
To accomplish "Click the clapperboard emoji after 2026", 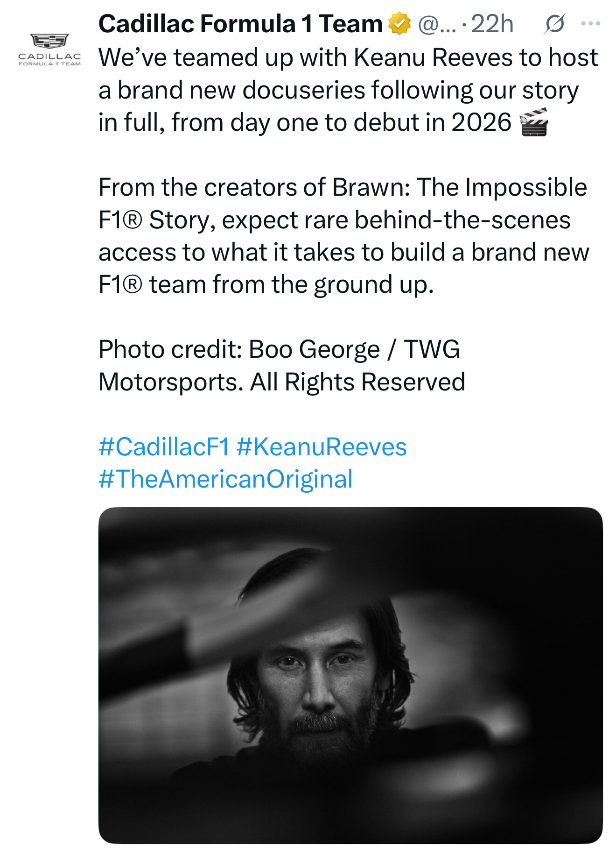I will (533, 122).
